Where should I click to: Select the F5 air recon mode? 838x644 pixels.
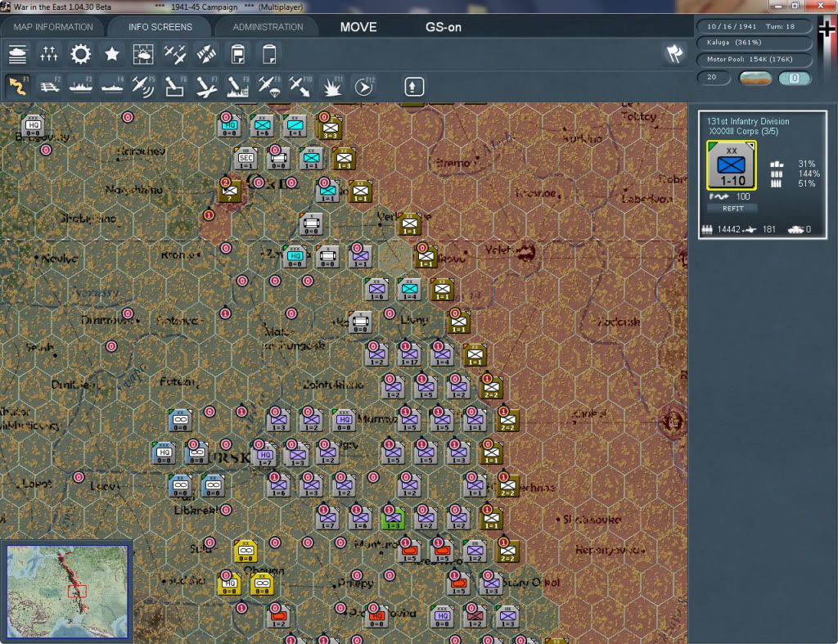coord(143,87)
